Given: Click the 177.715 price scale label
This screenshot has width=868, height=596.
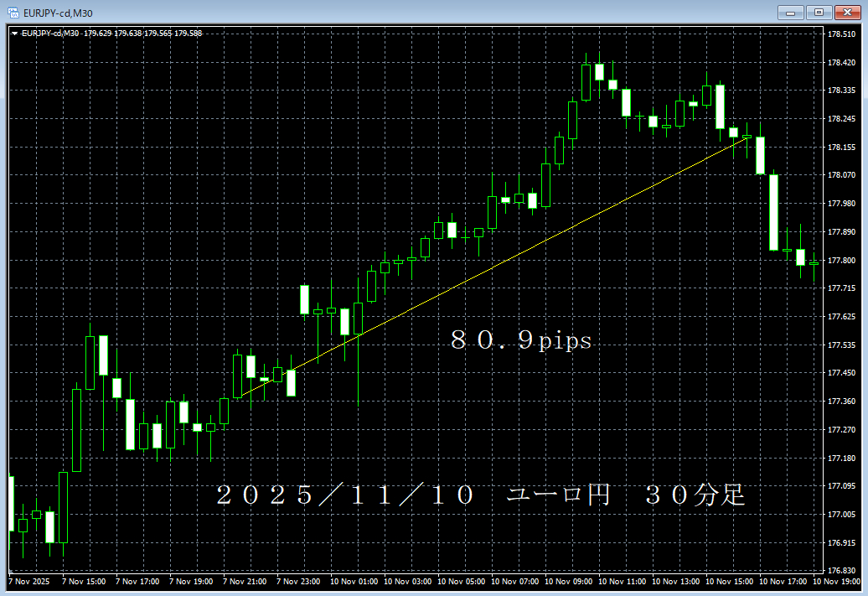Looking at the screenshot, I should [x=841, y=288].
